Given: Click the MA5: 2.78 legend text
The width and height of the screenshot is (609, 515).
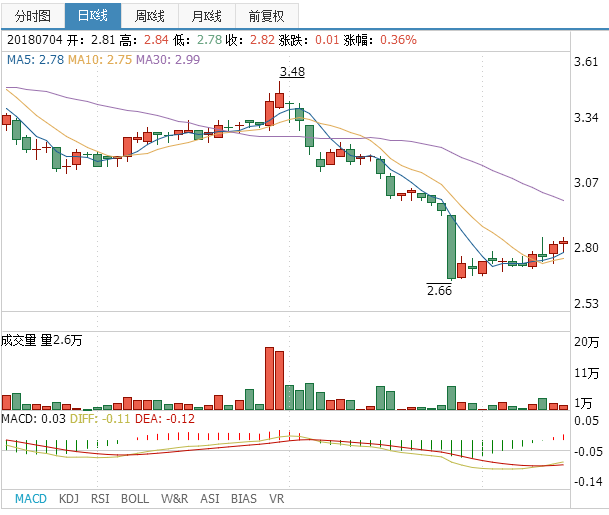Looking at the screenshot, I should [35, 59].
